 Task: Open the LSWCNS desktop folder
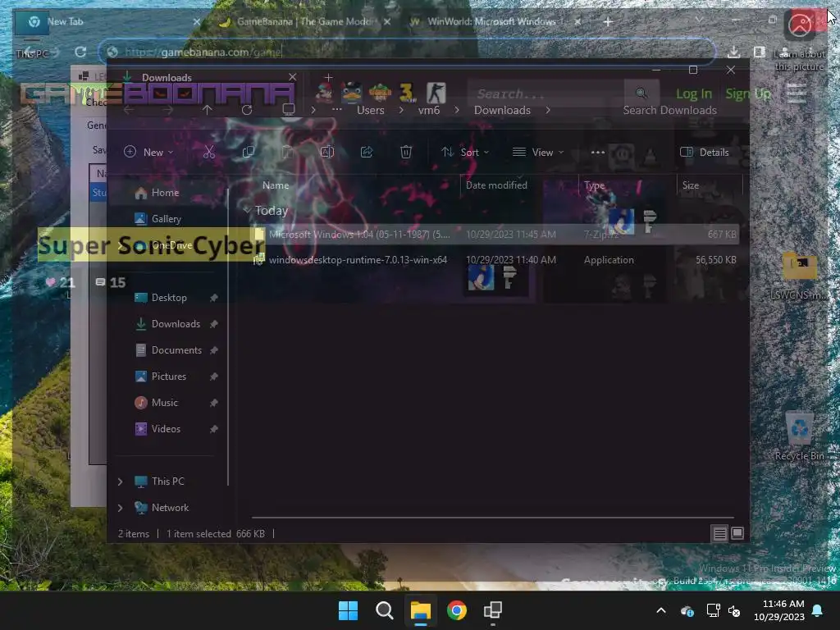point(799,276)
